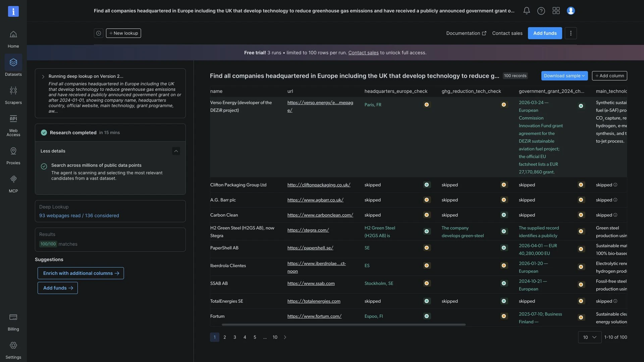The image size is (644, 362).
Task: Click the Stockholm, SE headquarters cell
Action: coord(379,283)
